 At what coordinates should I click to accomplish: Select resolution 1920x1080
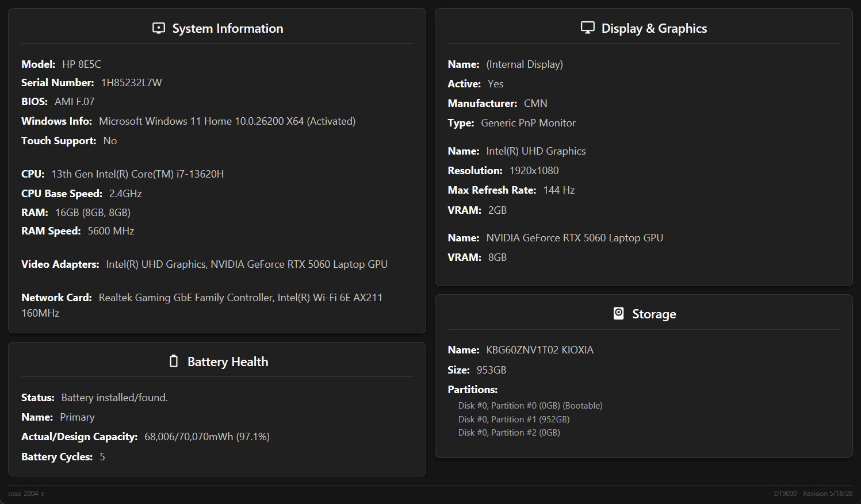tap(534, 171)
